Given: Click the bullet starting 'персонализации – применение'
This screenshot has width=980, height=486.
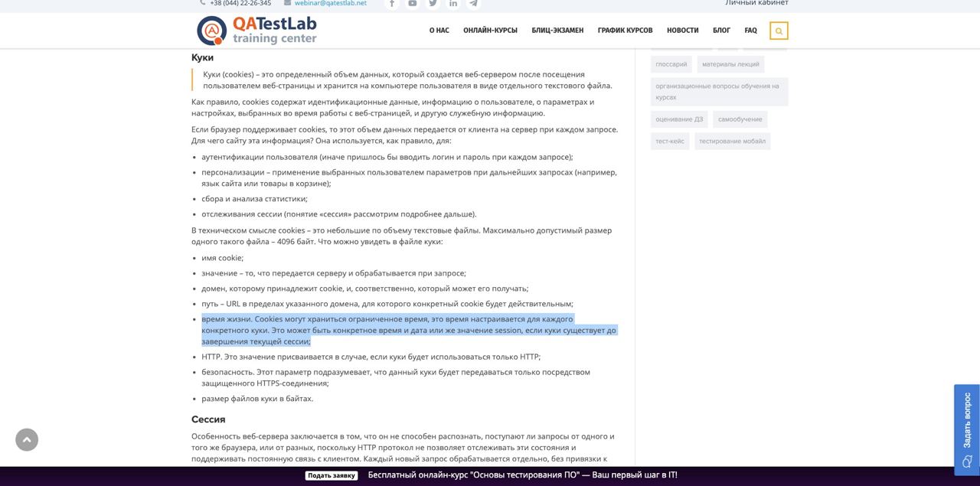Looking at the screenshot, I should pyautogui.click(x=409, y=178).
